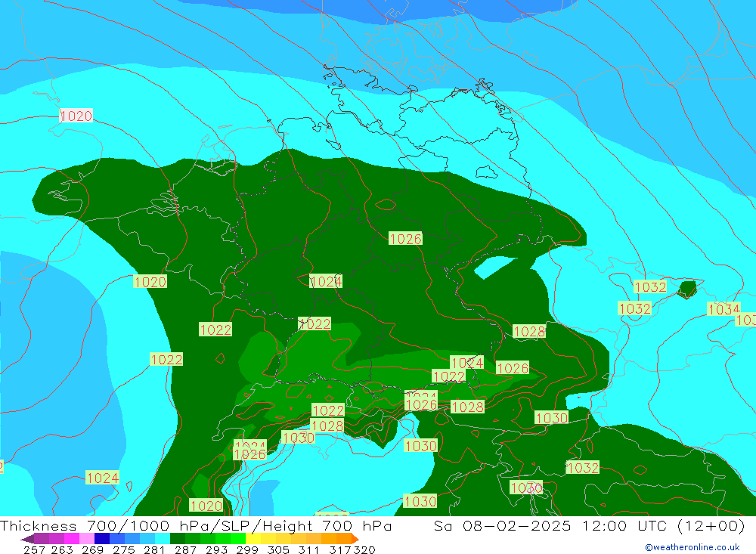The height and width of the screenshot is (554, 756).
Task: Select the light pink legend swatch
Action: (x=87, y=539)
